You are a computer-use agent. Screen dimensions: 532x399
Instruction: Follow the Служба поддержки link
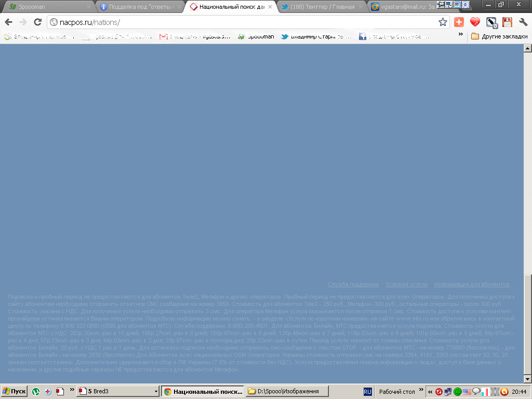coord(353,284)
